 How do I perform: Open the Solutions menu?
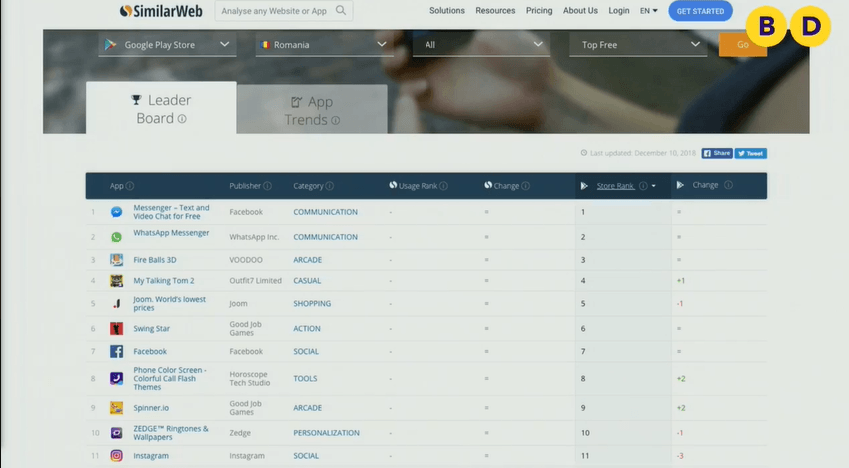point(447,11)
